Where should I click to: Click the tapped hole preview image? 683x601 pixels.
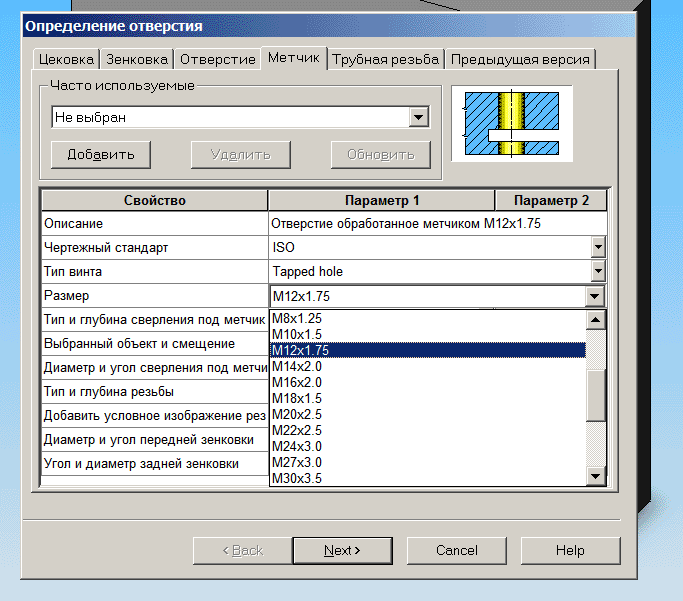tap(512, 124)
